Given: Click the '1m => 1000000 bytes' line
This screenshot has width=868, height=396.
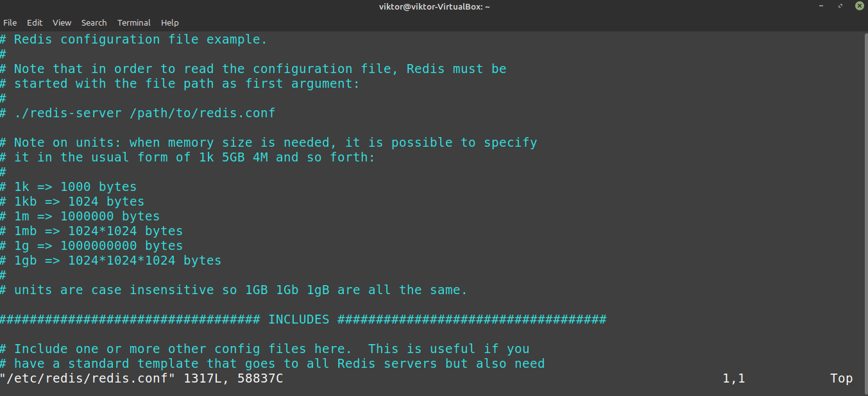Looking at the screenshot, I should [x=80, y=217].
